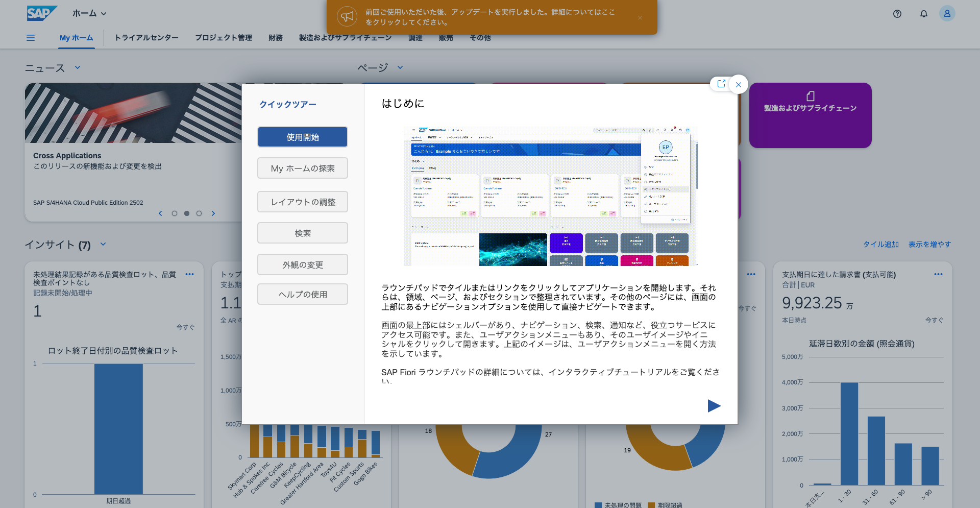
Task: Click the タイル追加 link
Action: click(x=881, y=245)
